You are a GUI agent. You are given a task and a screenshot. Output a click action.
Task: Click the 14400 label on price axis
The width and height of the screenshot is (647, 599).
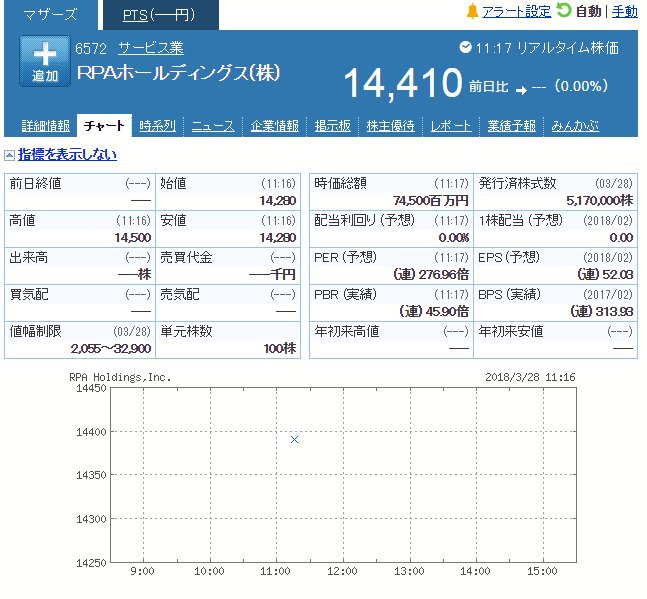tap(91, 432)
